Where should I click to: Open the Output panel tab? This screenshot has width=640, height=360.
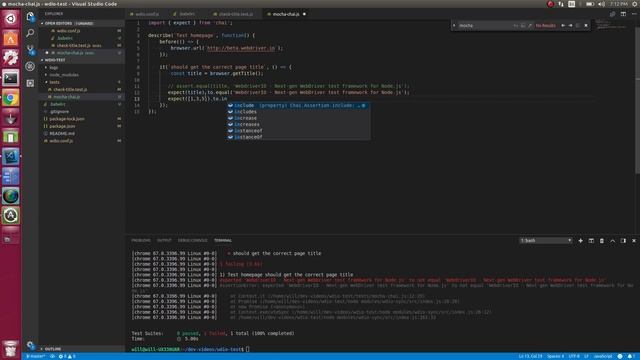[x=164, y=240]
